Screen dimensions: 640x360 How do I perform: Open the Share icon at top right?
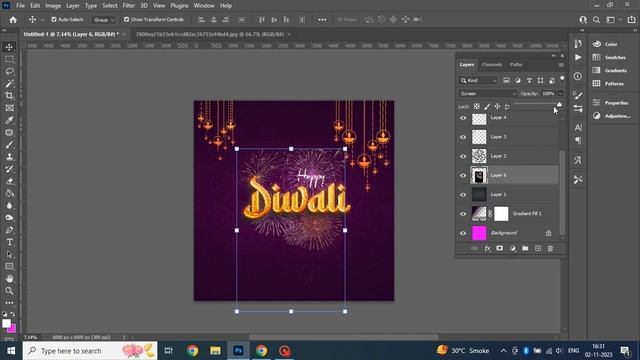click(631, 20)
